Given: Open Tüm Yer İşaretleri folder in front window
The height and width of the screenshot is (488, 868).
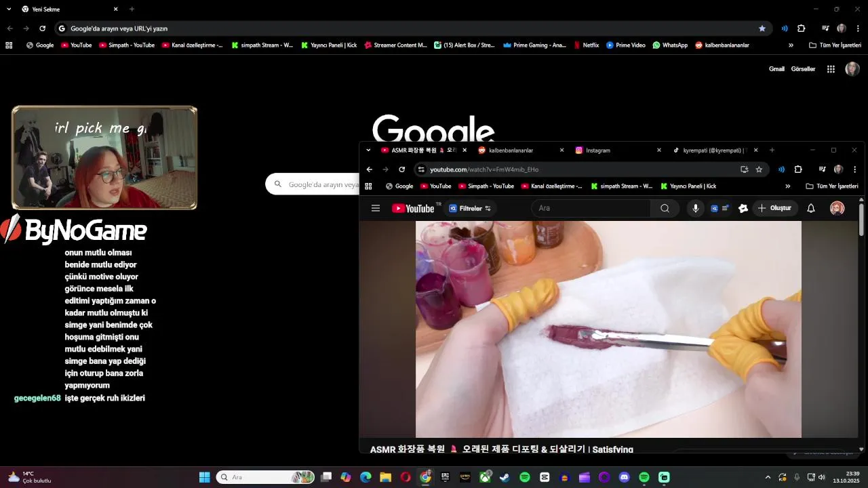Looking at the screenshot, I should (x=832, y=186).
